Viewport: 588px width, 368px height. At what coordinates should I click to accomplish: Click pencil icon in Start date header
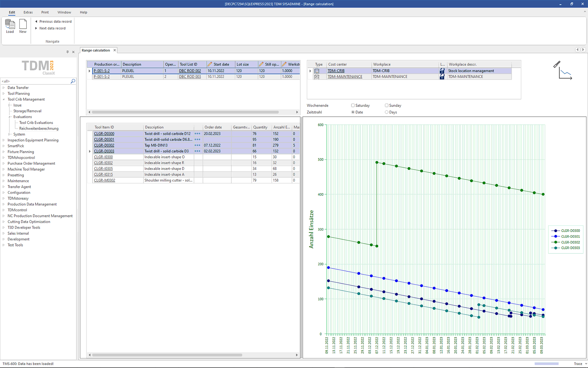tap(210, 64)
